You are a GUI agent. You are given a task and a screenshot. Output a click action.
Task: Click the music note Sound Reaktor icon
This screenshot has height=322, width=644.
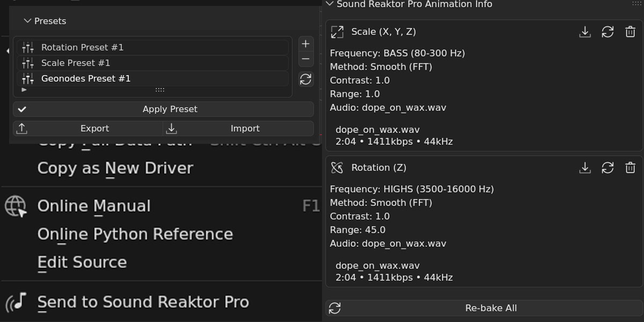click(x=17, y=302)
